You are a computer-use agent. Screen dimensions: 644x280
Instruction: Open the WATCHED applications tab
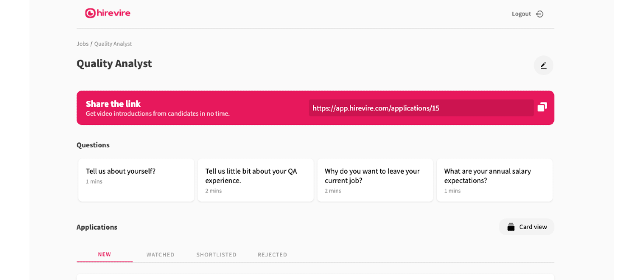160,255
